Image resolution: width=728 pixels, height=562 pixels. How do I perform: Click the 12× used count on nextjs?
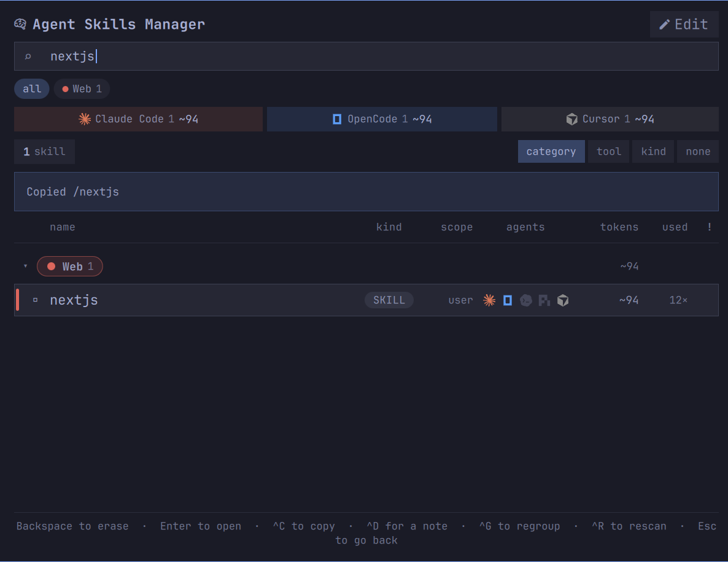pyautogui.click(x=678, y=300)
